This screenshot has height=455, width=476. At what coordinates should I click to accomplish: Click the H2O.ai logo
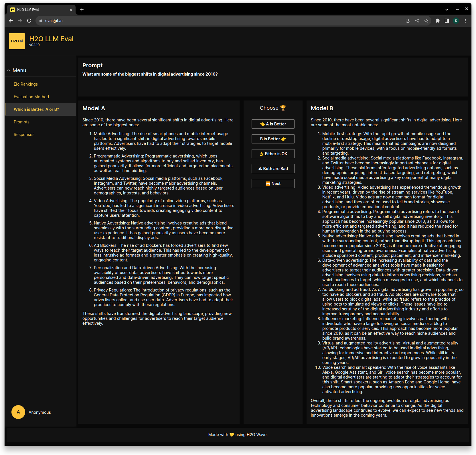point(17,41)
